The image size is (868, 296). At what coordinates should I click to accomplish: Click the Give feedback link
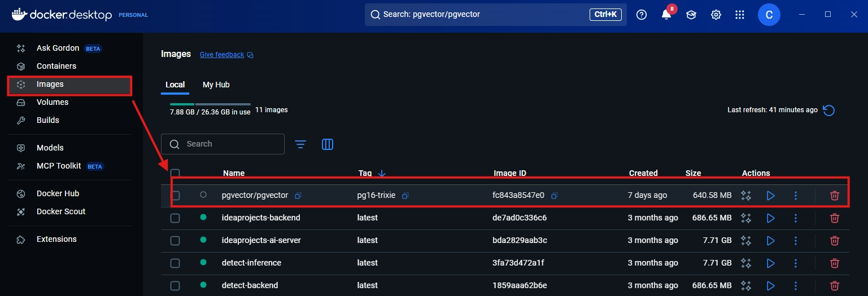tap(226, 55)
